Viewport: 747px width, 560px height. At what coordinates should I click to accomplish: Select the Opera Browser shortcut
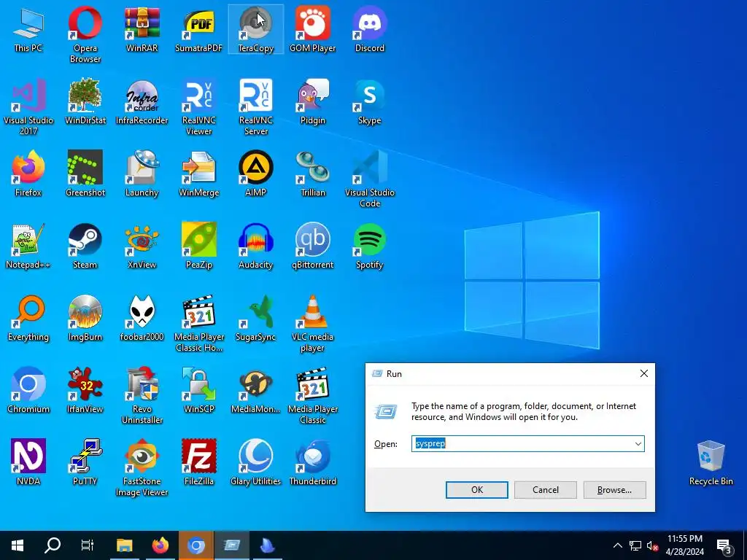85,34
